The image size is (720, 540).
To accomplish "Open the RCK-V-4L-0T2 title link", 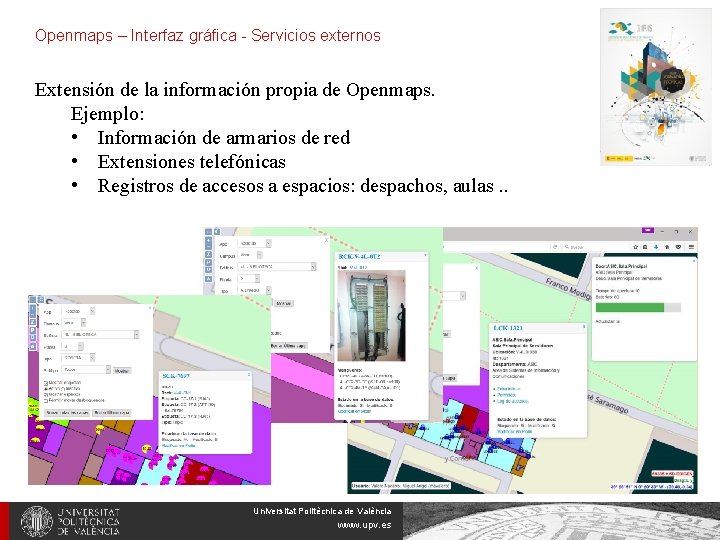I will coord(359,257).
